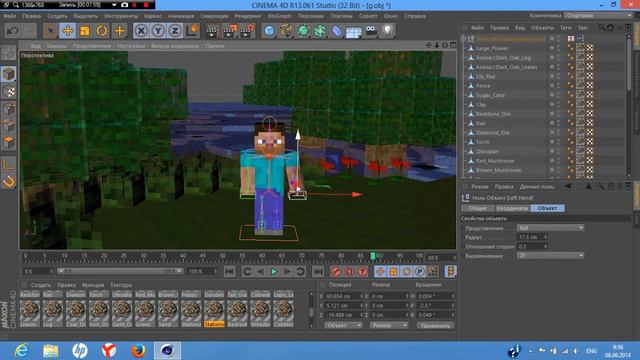This screenshot has width=640, height=360.
Task: Switch the coordinate system icon
Action: 192,31
